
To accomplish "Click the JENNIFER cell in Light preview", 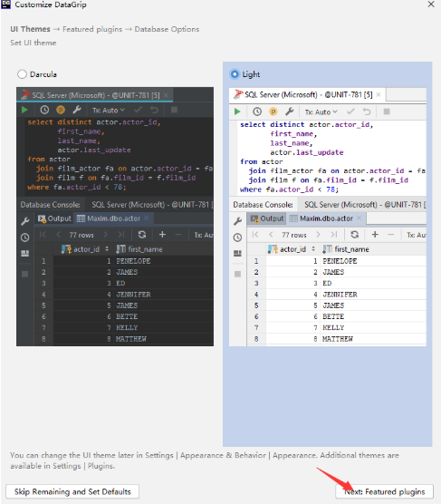I will click(373, 295).
